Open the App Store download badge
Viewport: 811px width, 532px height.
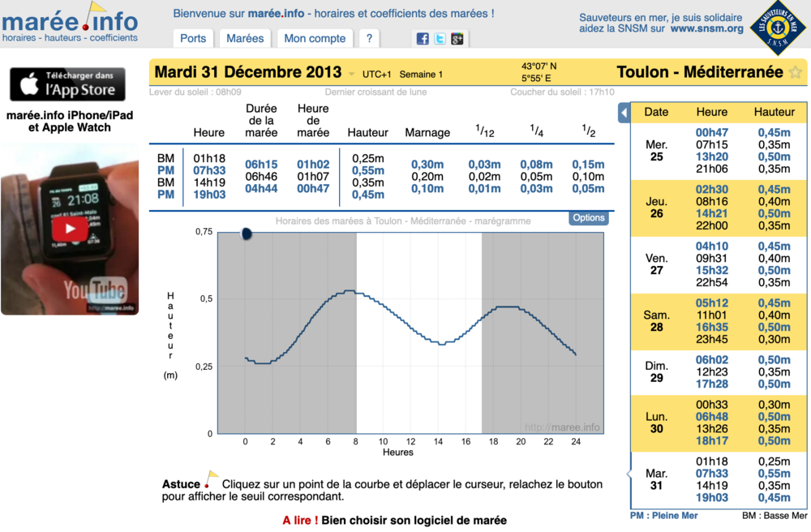pyautogui.click(x=68, y=84)
